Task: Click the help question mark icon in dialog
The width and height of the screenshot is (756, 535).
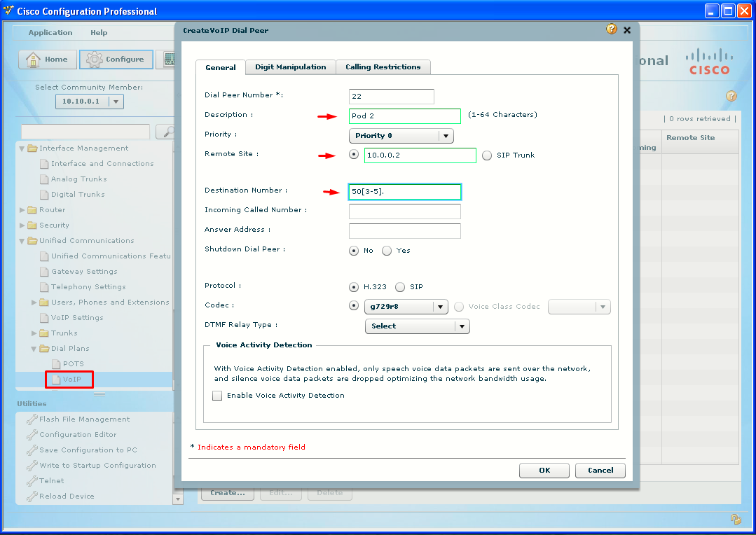Action: [x=612, y=29]
